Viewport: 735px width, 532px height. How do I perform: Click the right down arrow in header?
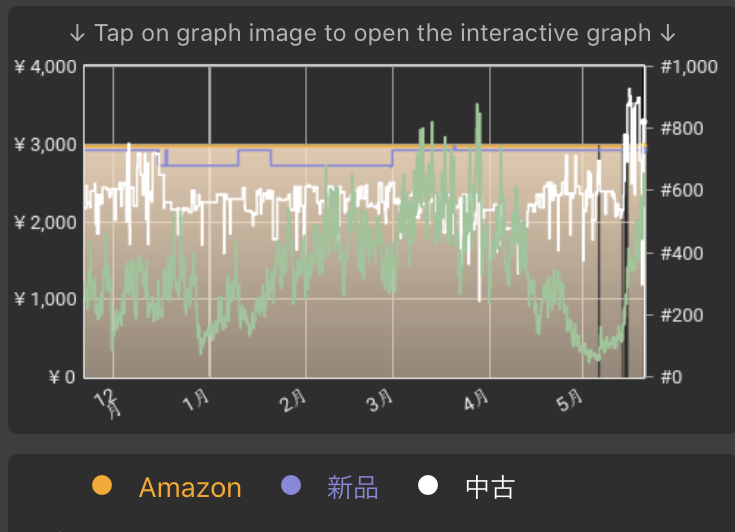[668, 33]
